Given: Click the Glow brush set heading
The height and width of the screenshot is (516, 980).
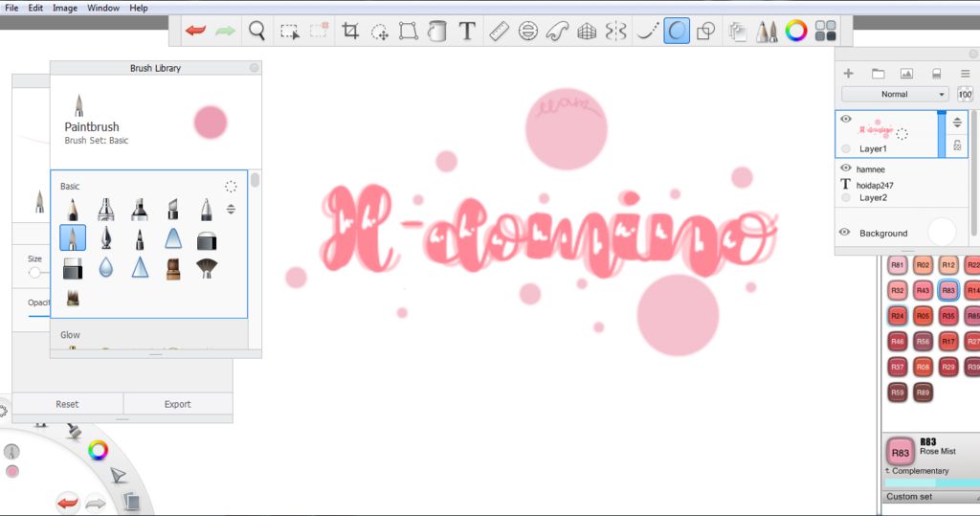Looking at the screenshot, I should click(x=70, y=335).
